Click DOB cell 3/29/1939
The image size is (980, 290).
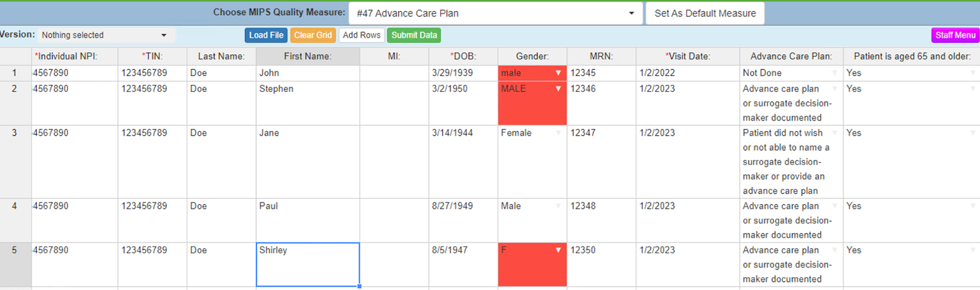(x=463, y=73)
